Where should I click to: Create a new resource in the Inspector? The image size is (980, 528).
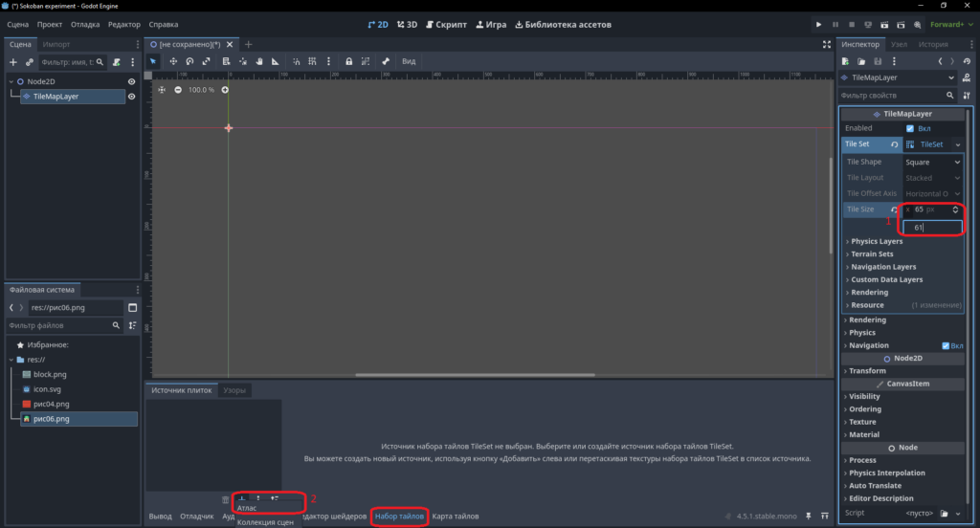(846, 61)
